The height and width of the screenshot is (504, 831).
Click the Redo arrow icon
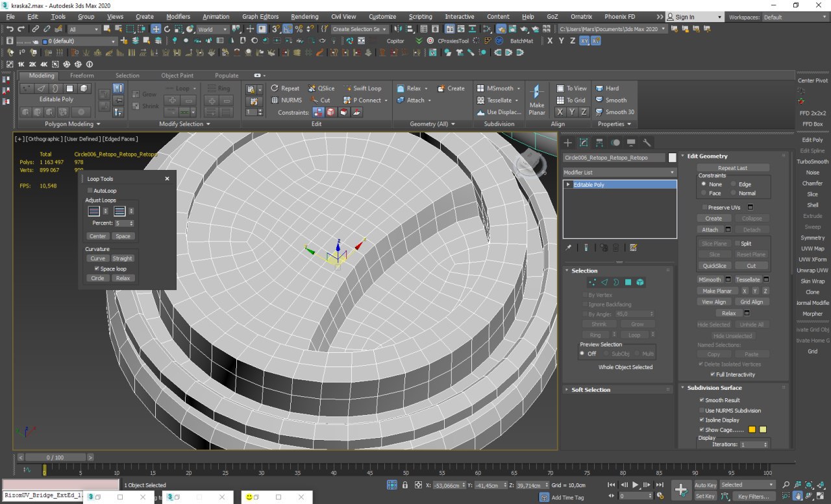point(21,29)
